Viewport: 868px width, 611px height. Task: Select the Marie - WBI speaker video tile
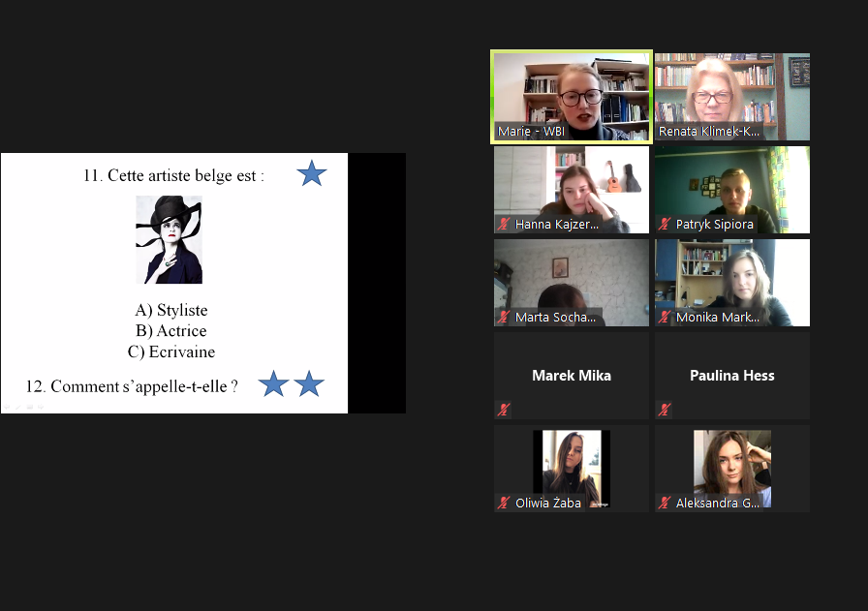pyautogui.click(x=572, y=97)
